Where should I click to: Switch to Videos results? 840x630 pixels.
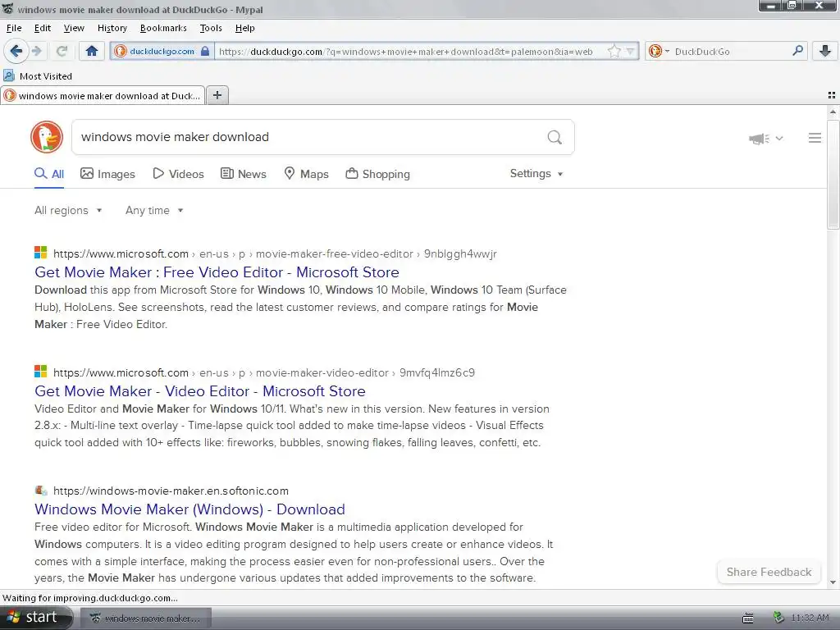tap(178, 174)
